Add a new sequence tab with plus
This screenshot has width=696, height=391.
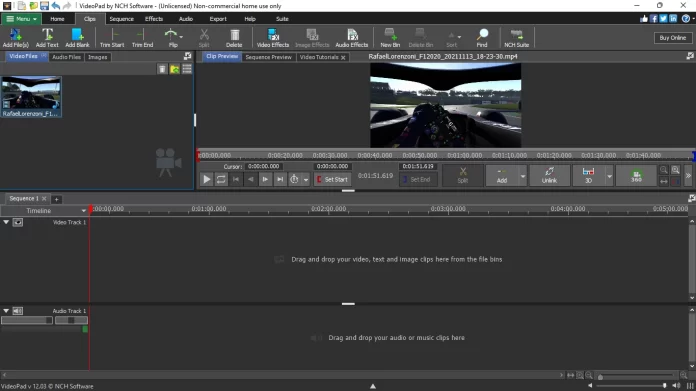tap(56, 199)
